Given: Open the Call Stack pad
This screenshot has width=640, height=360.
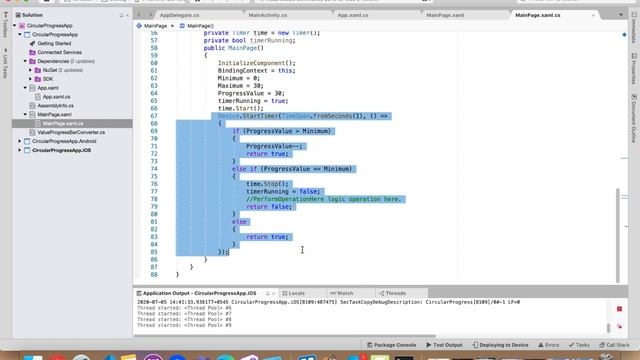Looking at the screenshot, I should [x=615, y=345].
